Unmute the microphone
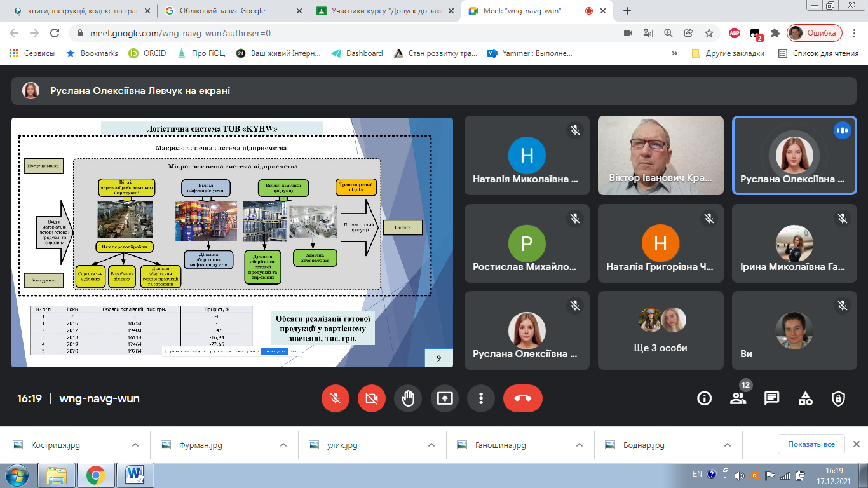The image size is (868, 488). [x=335, y=398]
